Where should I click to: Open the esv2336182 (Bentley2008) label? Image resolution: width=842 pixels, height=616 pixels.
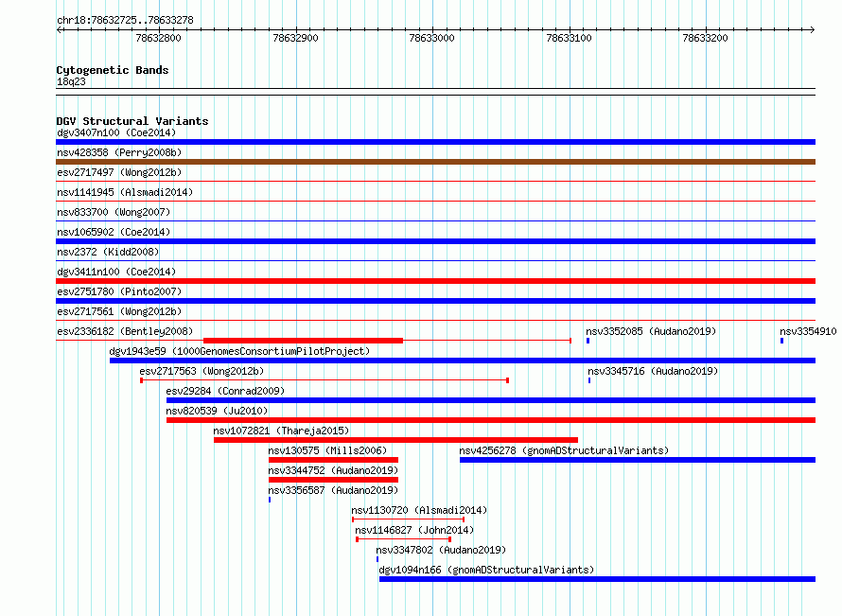coord(125,331)
